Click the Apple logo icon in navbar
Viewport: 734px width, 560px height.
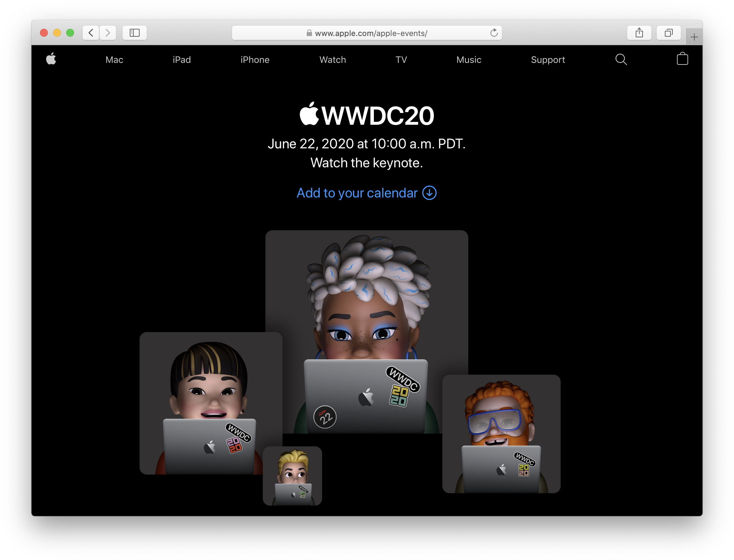[x=52, y=59]
